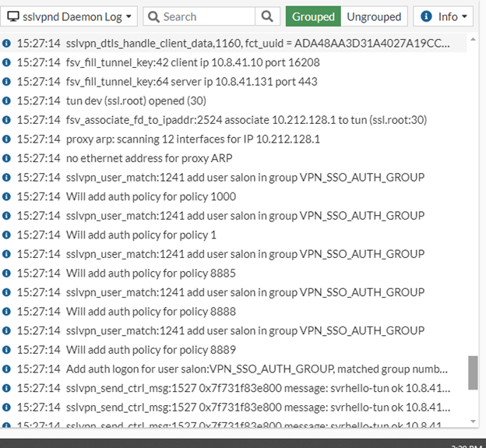Click the monitor icon beside sslvpnd Daemon Log

14,16
